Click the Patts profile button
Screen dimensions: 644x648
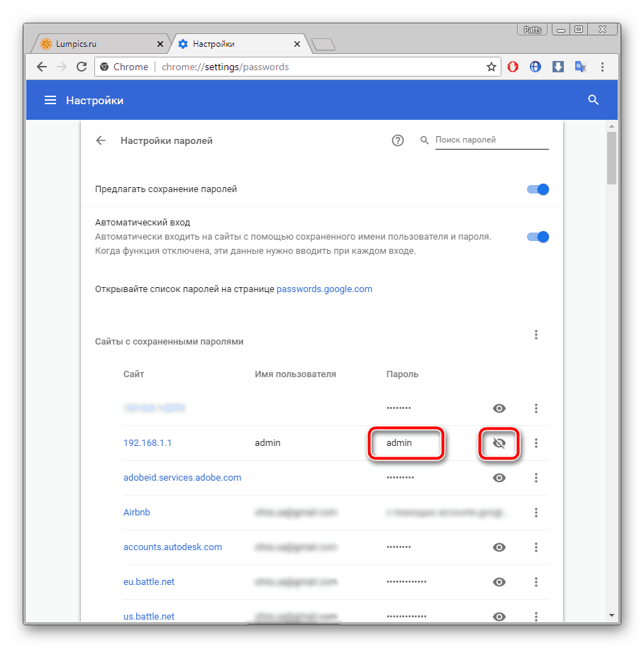533,29
